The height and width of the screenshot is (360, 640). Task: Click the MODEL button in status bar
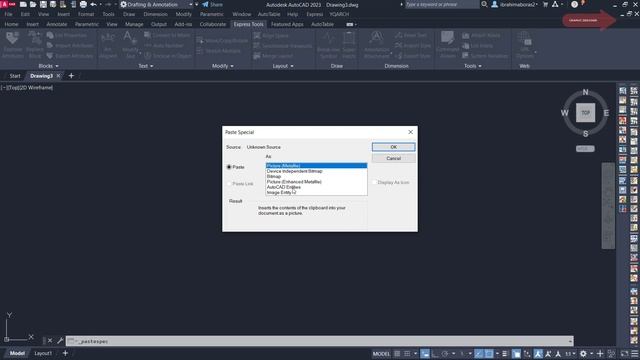point(381,353)
